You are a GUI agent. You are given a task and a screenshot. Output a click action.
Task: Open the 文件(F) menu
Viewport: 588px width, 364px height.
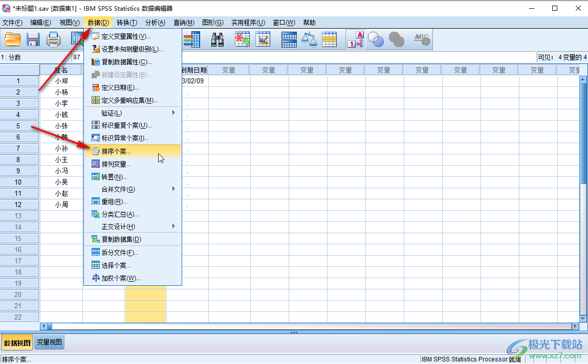pos(12,22)
